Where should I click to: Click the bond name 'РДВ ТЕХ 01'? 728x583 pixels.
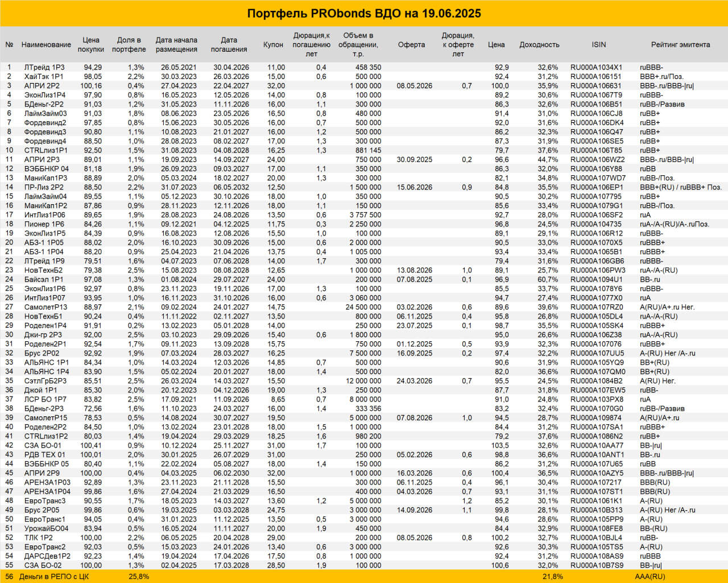(x=44, y=454)
